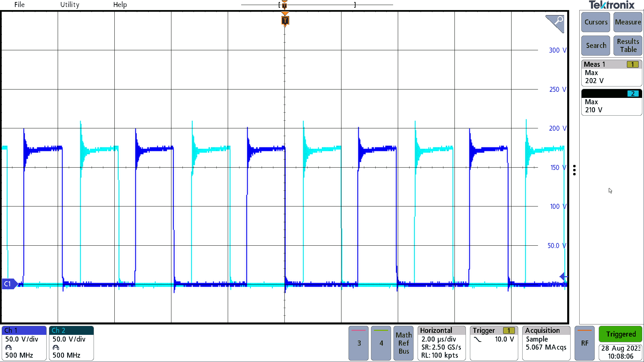
Task: Click the falling edge trigger slope icon
Action: (x=478, y=340)
